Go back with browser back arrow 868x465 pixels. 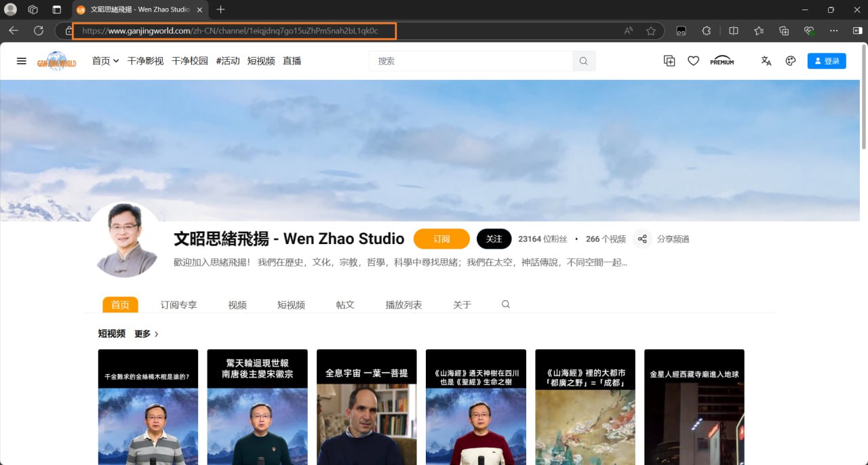pos(14,31)
